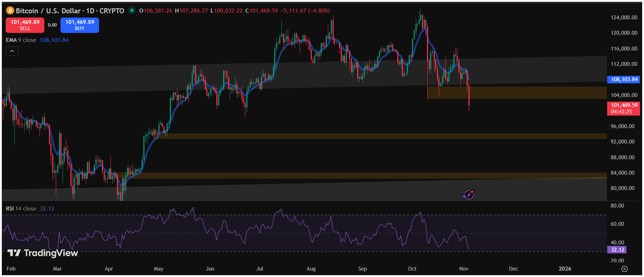Click the 124,000.00 price scale label
644x277 pixels.
(x=624, y=18)
